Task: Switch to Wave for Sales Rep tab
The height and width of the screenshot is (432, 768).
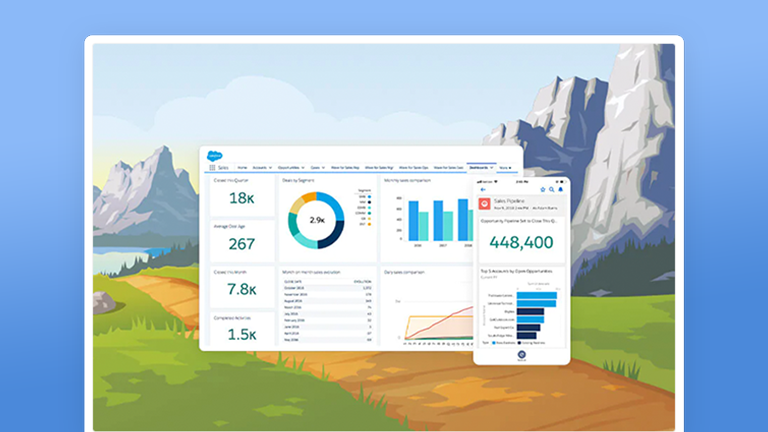Action: (x=345, y=168)
